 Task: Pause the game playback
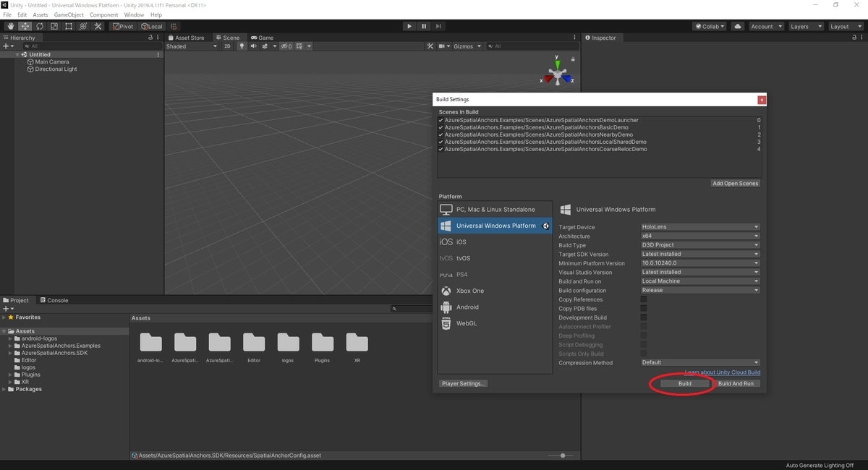(x=424, y=26)
